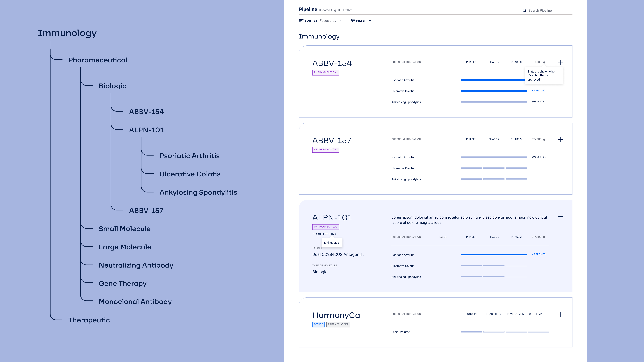644x362 pixels.
Task: Click the Device tag under HarmonyCa
Action: click(x=318, y=324)
